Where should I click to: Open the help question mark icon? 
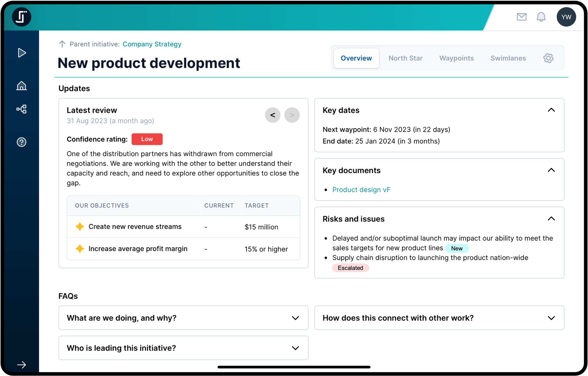[x=21, y=142]
